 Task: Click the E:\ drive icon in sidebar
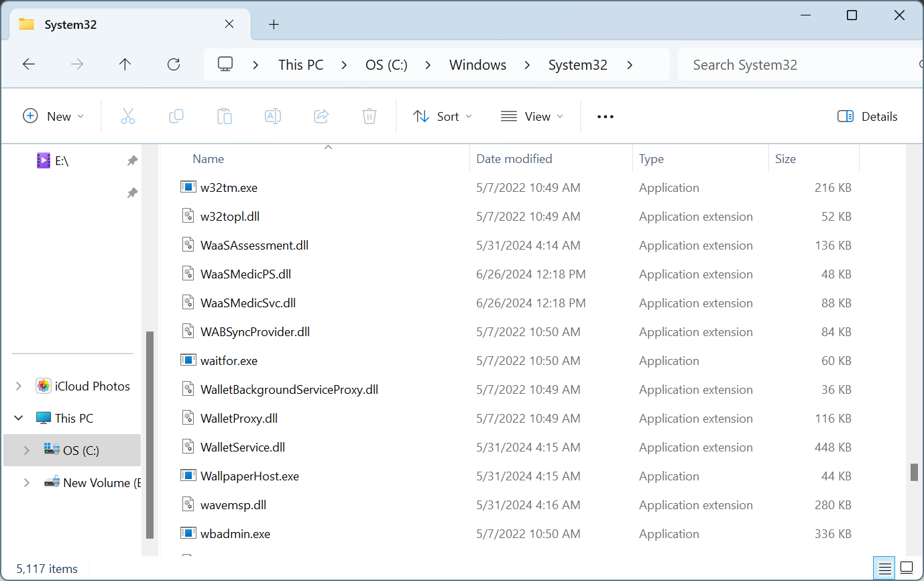(x=44, y=160)
